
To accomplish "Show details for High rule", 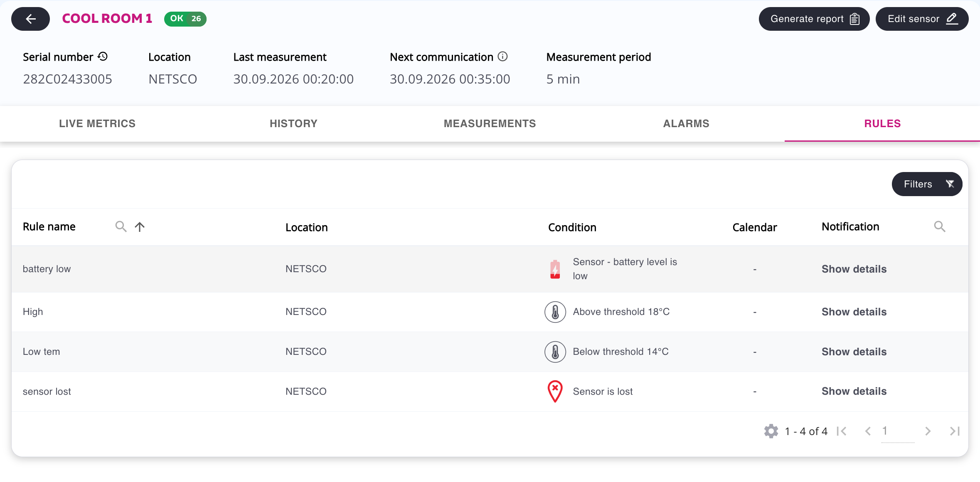I will (854, 312).
